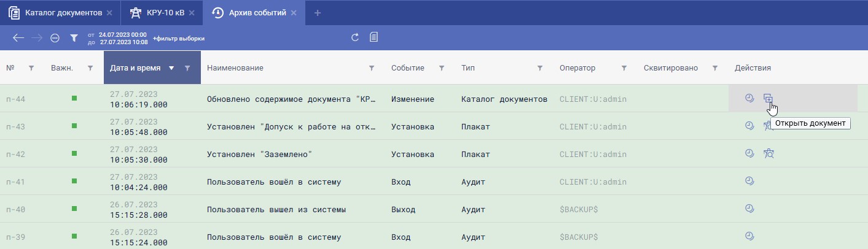Open document for event п-44
The width and height of the screenshot is (868, 249).
pos(768,98)
